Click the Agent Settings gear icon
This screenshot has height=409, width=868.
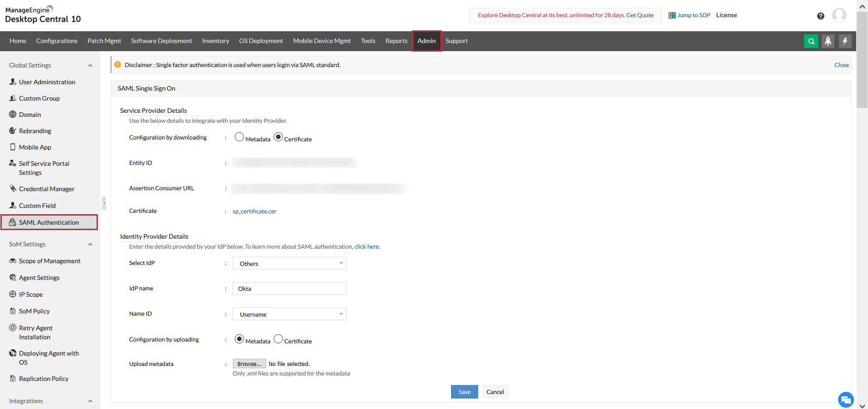point(13,278)
